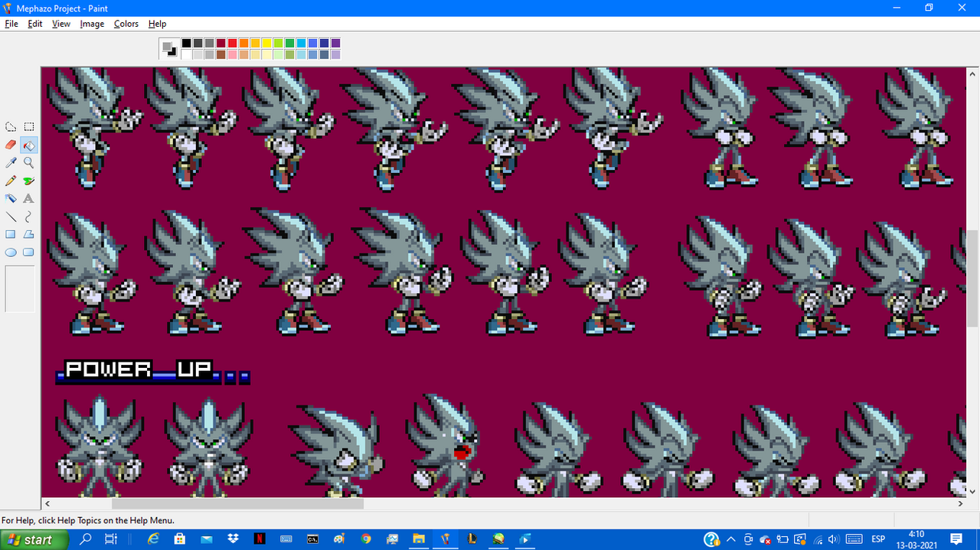
Task: Open Dropbox from the taskbar
Action: pos(233,539)
